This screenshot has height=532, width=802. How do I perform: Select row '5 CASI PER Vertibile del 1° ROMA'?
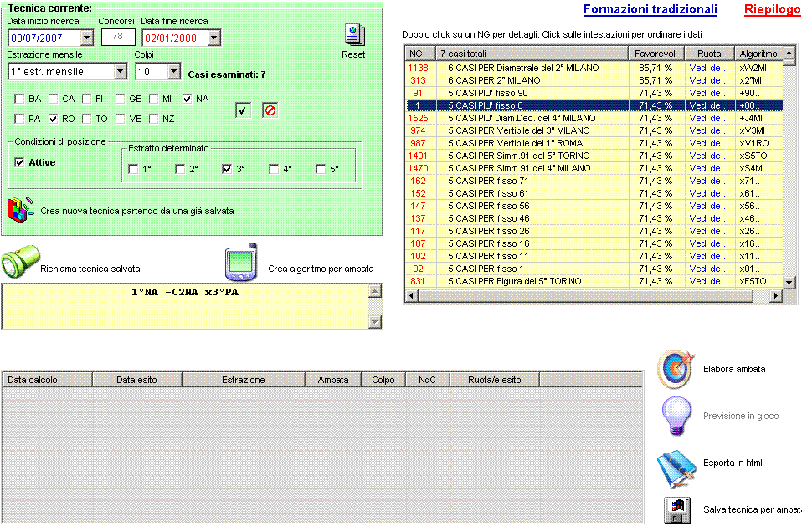(594, 143)
